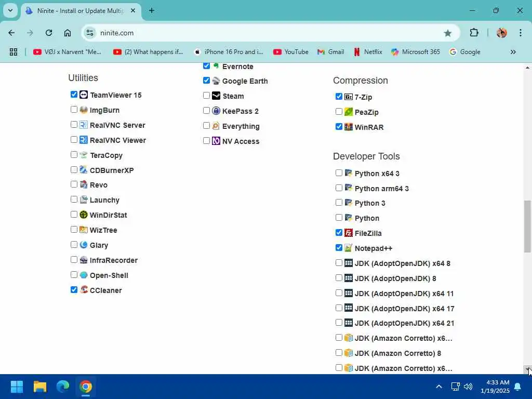Open the iPhone 16 Pro bookmark
Screen dimensions: 532x399
coord(229,52)
